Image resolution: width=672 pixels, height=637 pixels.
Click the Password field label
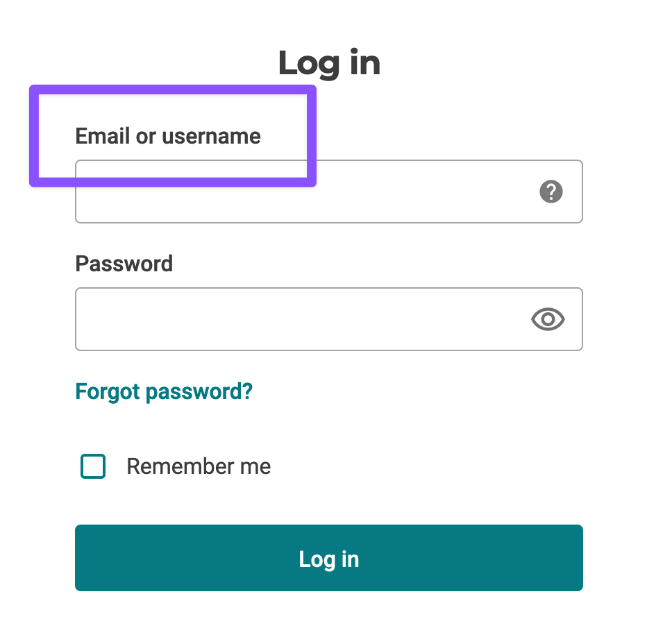click(124, 264)
